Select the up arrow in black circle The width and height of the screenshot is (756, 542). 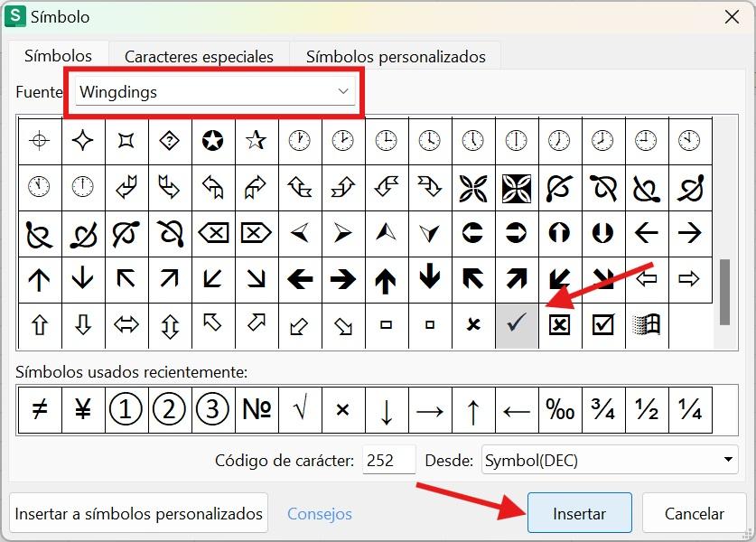[x=560, y=234]
